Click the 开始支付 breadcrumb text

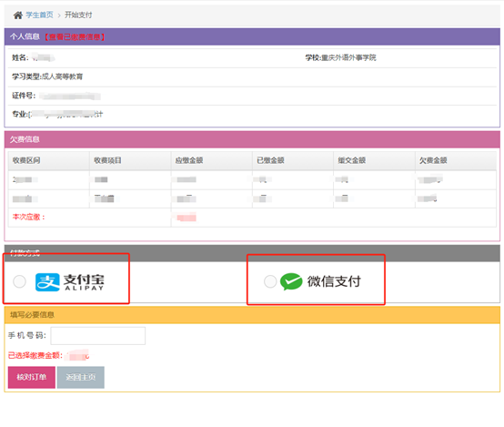click(x=78, y=15)
